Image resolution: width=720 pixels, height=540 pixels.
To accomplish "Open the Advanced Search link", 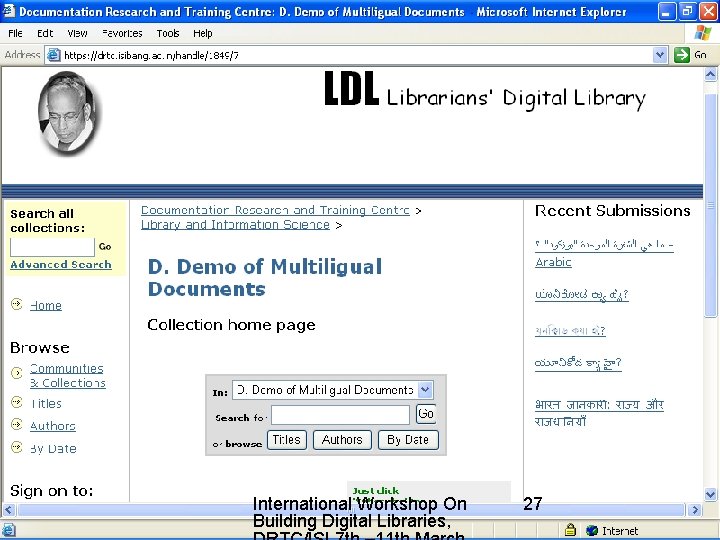I will click(x=61, y=264).
